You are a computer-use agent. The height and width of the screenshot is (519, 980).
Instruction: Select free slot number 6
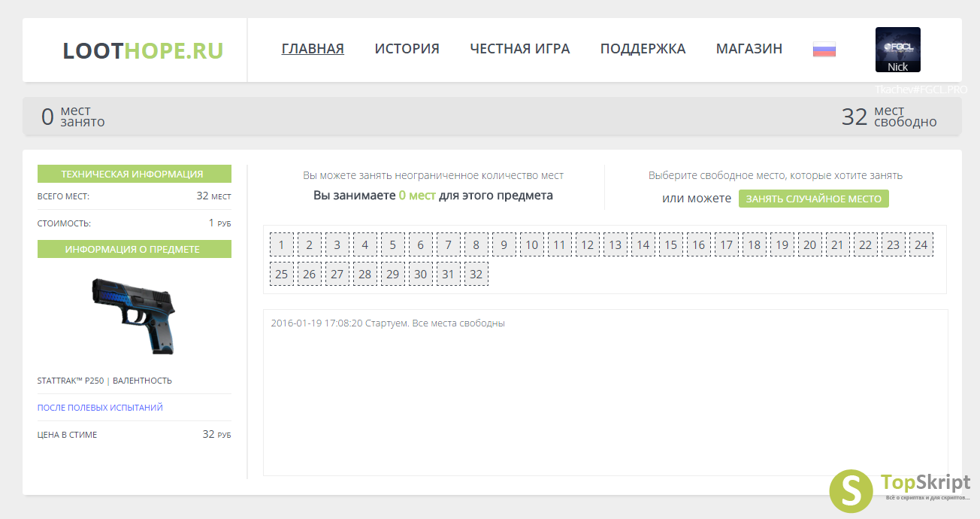tap(421, 244)
